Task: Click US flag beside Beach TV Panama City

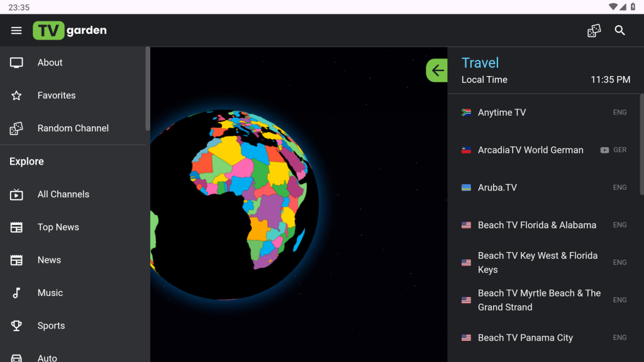Action: (x=466, y=337)
